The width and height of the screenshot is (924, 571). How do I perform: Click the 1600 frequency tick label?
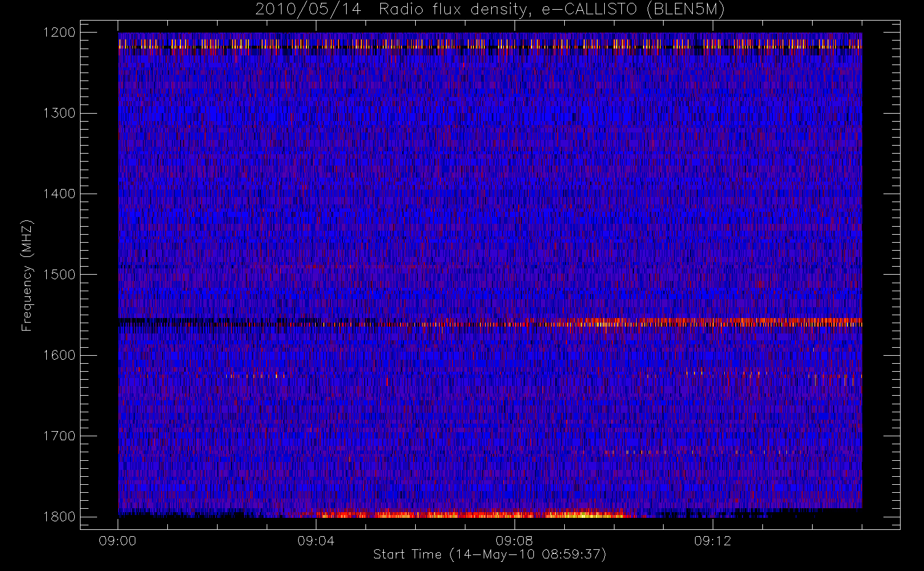[x=59, y=355]
